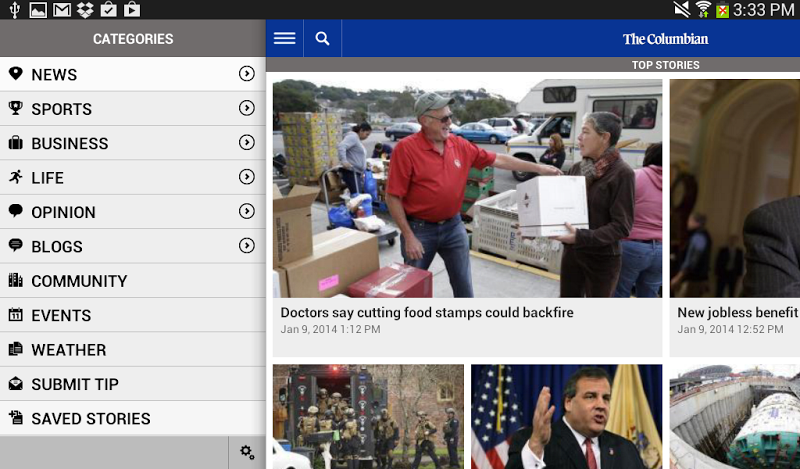
Task: Select SPORTS category label
Action: (x=62, y=109)
